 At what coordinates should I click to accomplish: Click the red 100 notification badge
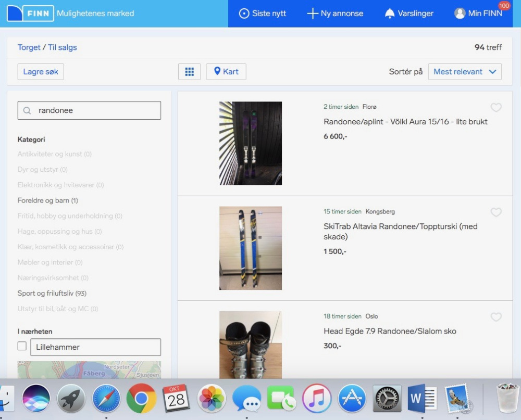[504, 6]
